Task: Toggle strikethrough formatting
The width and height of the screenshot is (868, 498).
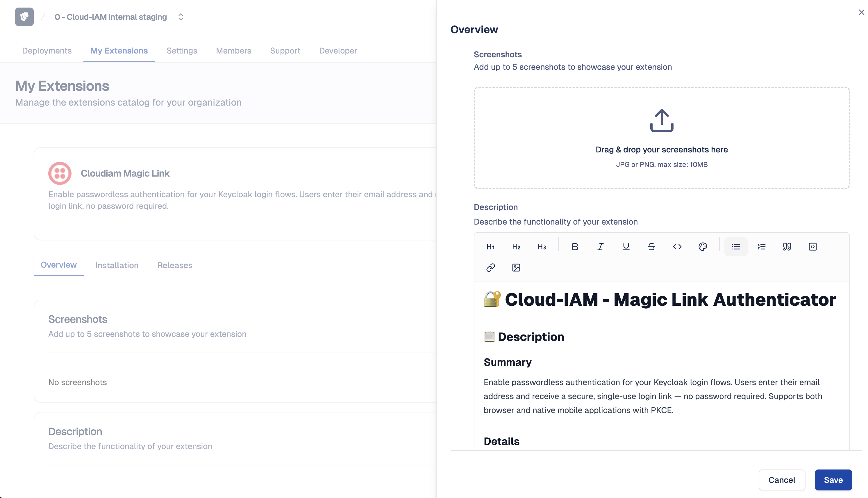Action: click(651, 247)
